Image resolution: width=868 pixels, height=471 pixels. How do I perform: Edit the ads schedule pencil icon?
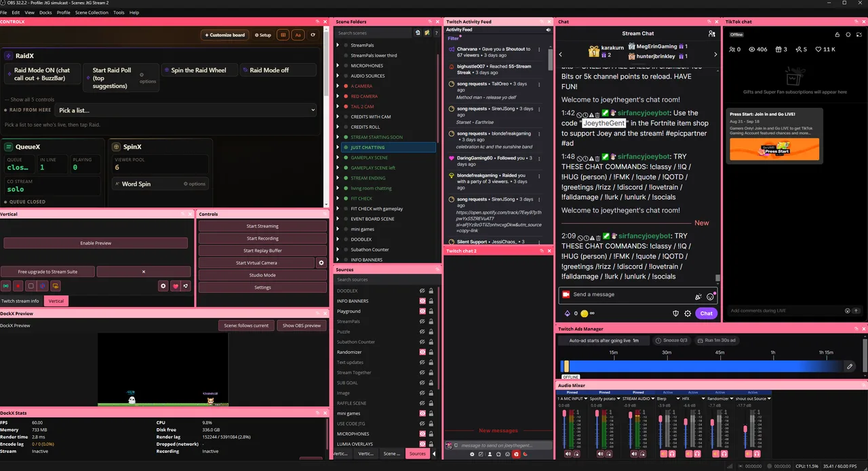tap(850, 367)
